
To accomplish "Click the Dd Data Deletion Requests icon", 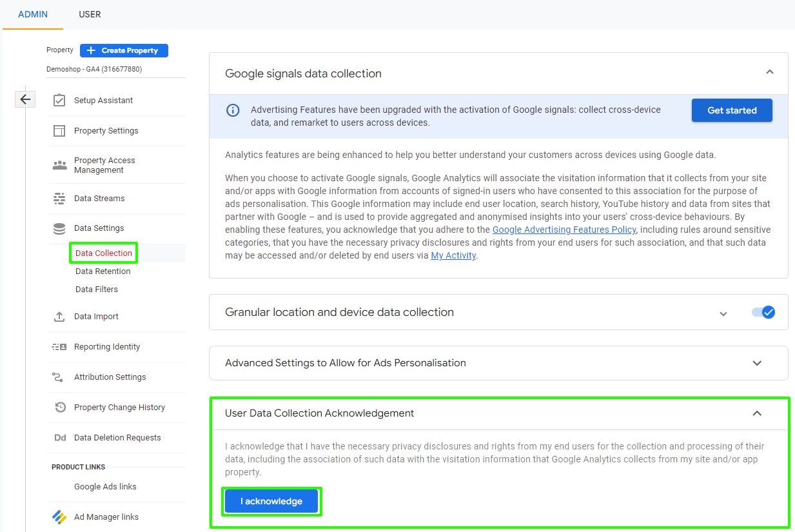I will click(59, 438).
